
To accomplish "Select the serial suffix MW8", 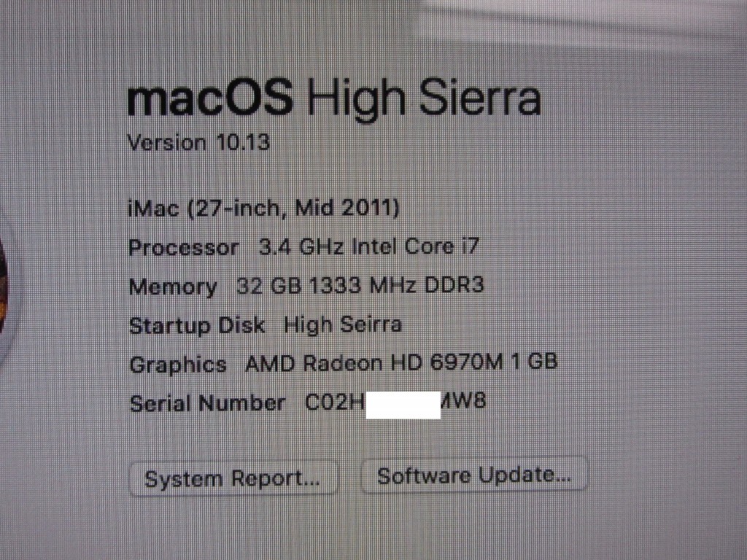I will [x=463, y=401].
